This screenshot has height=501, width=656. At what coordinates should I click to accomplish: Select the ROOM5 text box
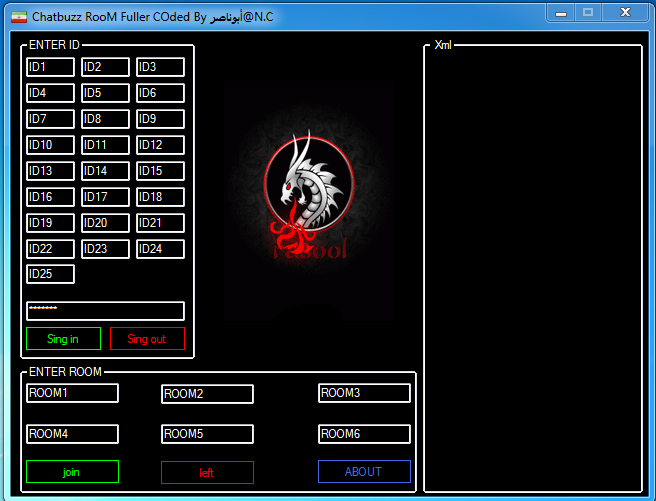(x=207, y=434)
